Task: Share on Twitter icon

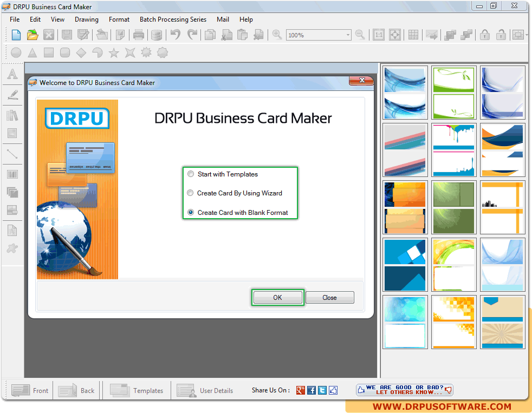Action: 322,390
